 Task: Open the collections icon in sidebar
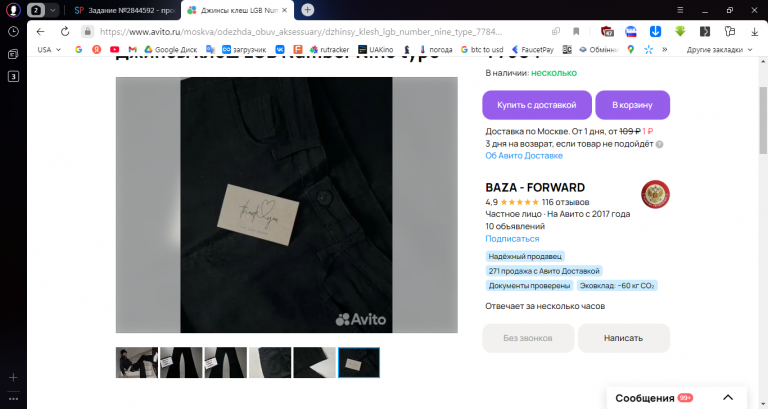point(13,54)
